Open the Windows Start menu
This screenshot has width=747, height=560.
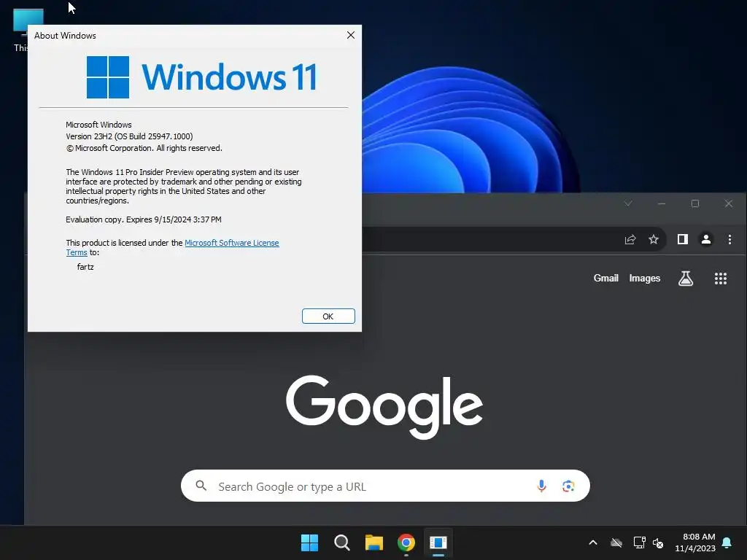coord(309,542)
